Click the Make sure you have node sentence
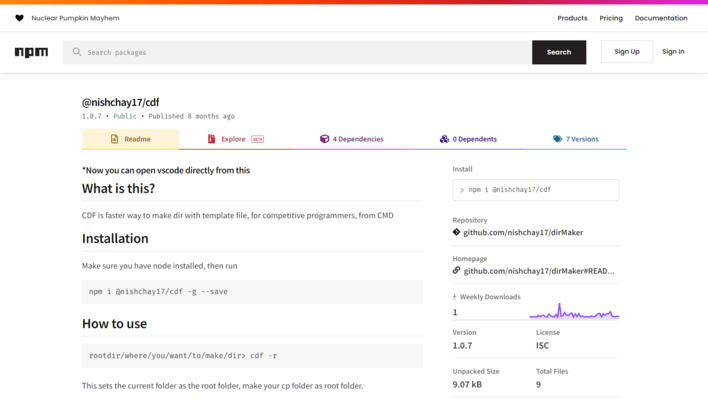Viewport: 708px width, 400px height. click(x=159, y=266)
